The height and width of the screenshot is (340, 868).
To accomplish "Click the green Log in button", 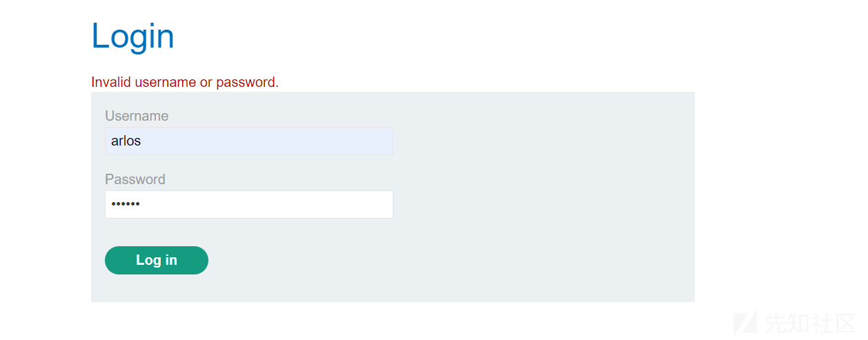I will pyautogui.click(x=157, y=260).
